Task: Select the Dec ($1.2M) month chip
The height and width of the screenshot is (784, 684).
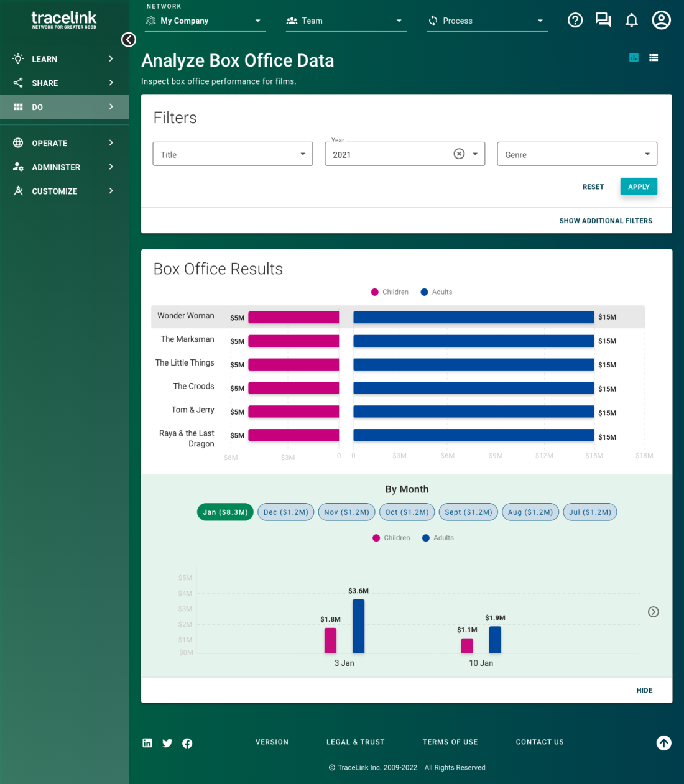Action: (286, 512)
